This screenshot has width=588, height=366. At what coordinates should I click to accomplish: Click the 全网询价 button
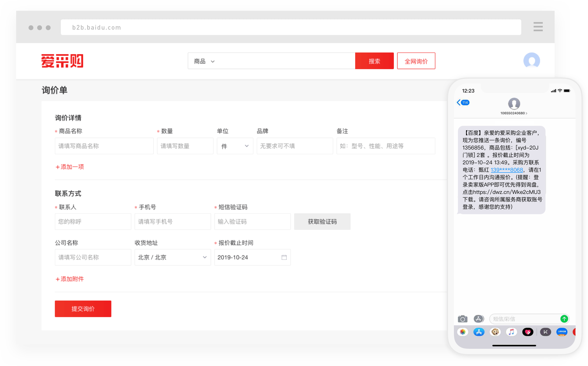pyautogui.click(x=416, y=61)
